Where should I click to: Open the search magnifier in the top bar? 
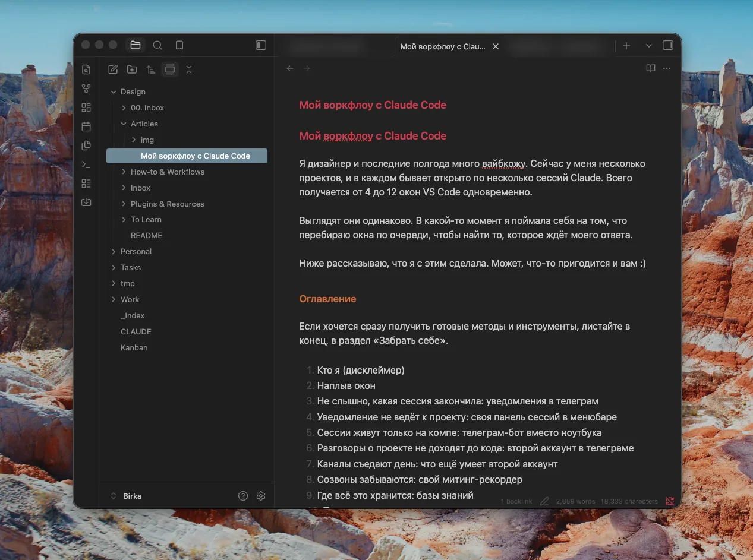point(157,45)
